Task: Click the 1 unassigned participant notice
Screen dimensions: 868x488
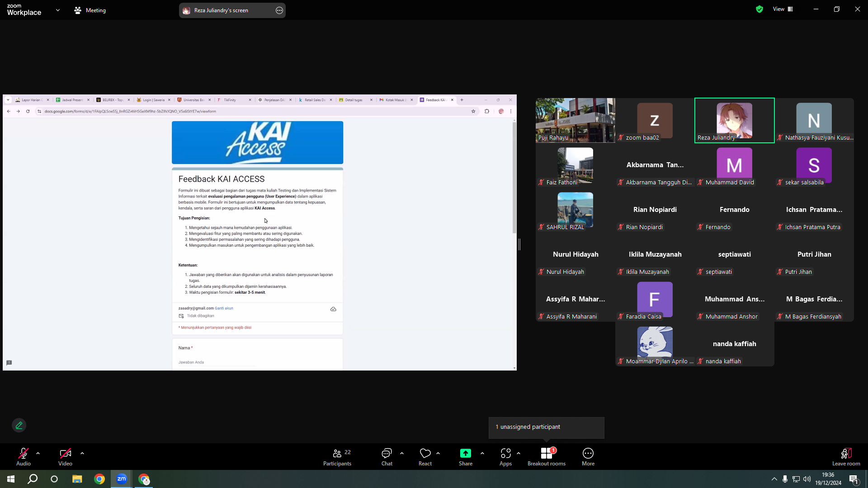Action: pyautogui.click(x=547, y=427)
